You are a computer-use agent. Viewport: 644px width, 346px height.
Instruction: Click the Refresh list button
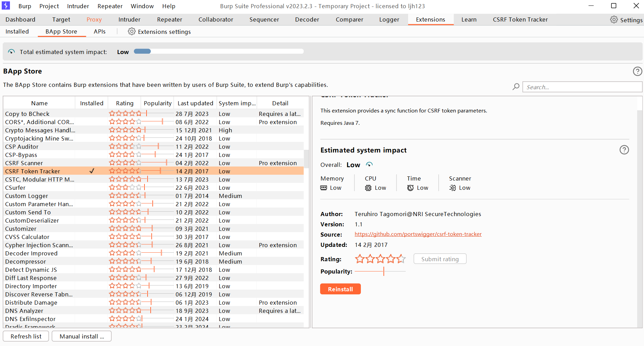point(26,336)
